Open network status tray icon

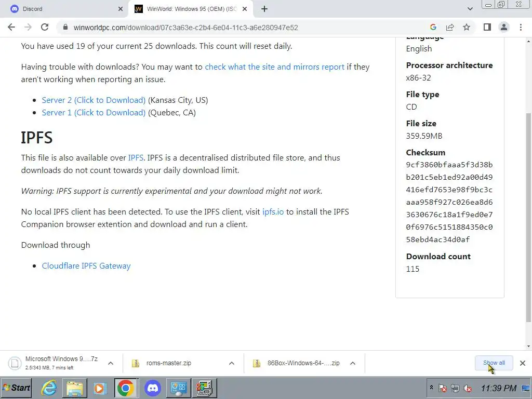[x=455, y=388]
